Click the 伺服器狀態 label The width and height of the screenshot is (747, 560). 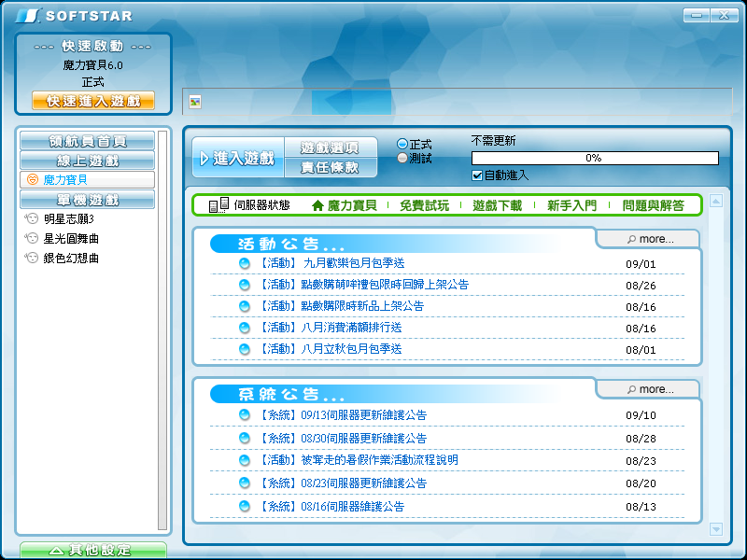pyautogui.click(x=261, y=205)
